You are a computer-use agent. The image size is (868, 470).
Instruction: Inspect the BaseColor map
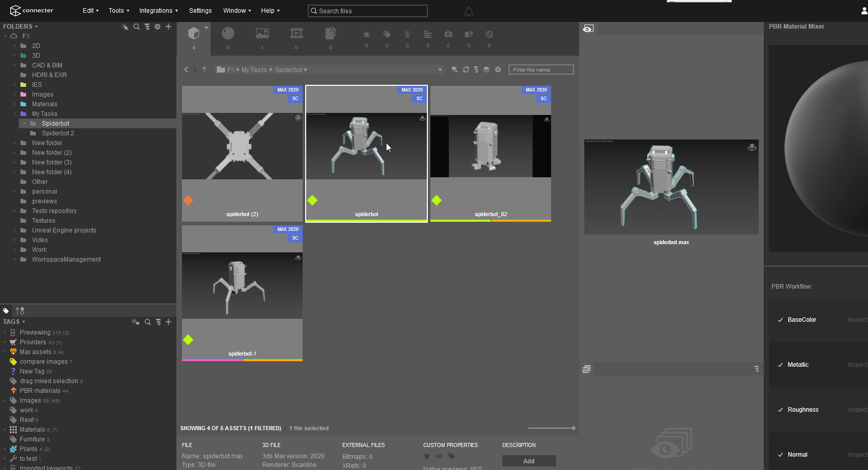[x=857, y=320]
